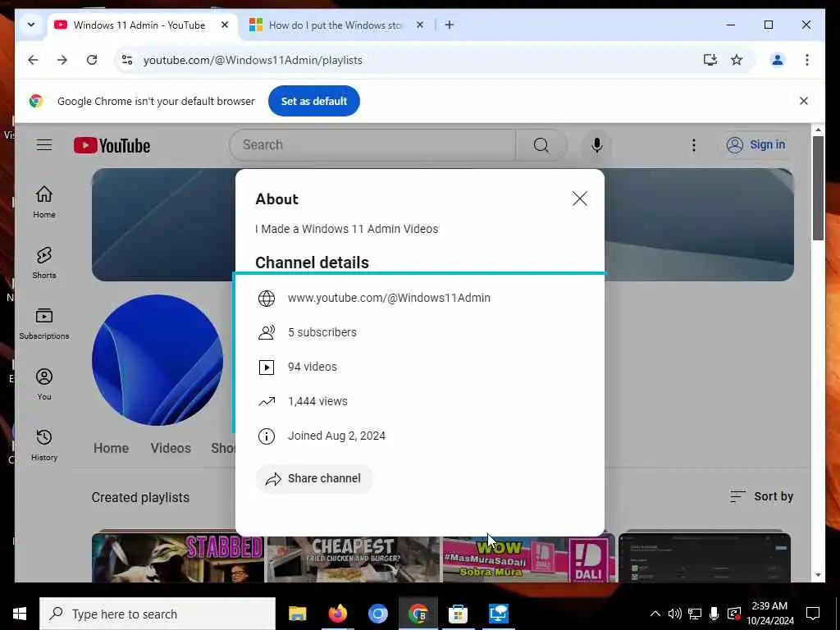Open Microsoft Store from taskbar
The width and height of the screenshot is (840, 630).
(x=458, y=614)
